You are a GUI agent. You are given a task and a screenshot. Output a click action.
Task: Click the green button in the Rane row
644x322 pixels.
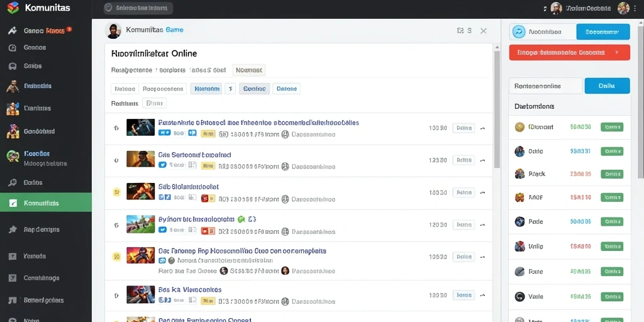click(612, 272)
